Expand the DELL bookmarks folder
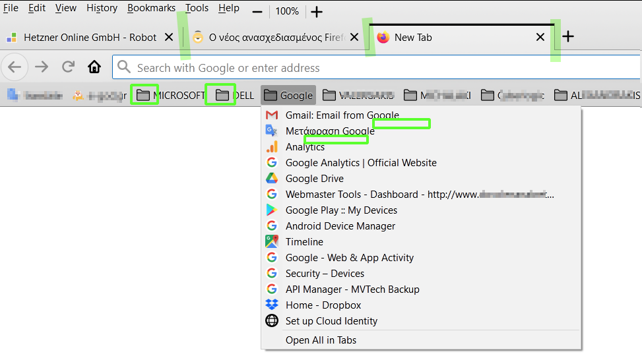Screen dimensions: 642x364 235,96
